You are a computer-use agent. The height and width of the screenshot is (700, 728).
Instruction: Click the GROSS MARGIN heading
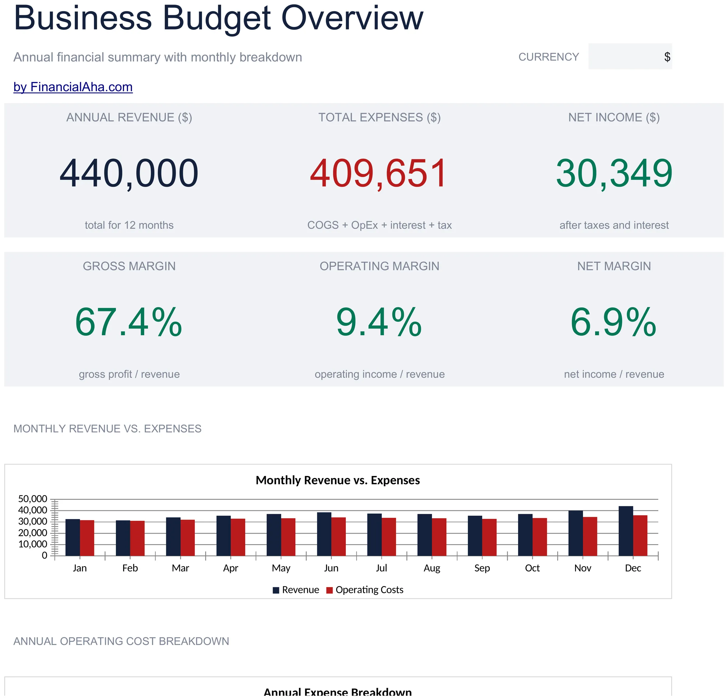point(129,266)
